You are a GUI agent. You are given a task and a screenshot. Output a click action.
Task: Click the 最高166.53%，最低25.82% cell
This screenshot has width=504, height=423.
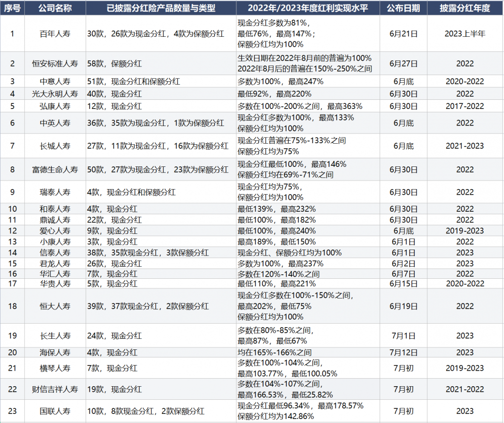coord(307,389)
